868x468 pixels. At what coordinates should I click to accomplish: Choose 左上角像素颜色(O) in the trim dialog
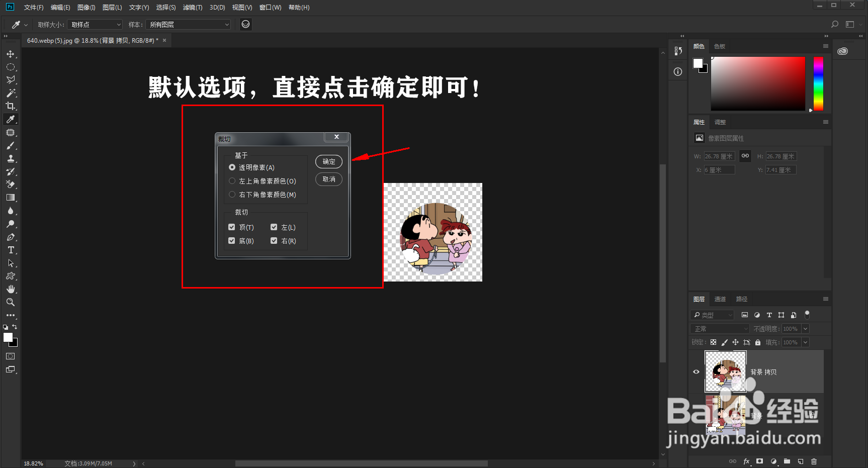232,181
